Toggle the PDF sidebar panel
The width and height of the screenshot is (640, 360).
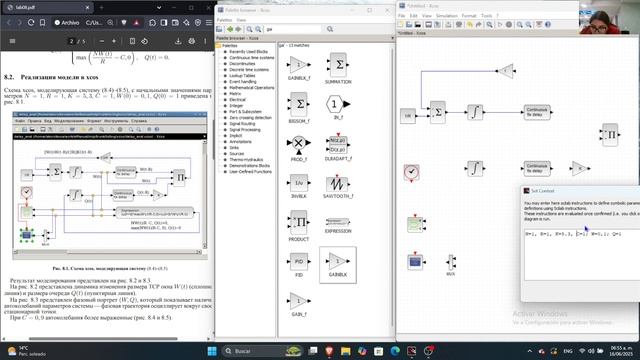(x=12, y=41)
